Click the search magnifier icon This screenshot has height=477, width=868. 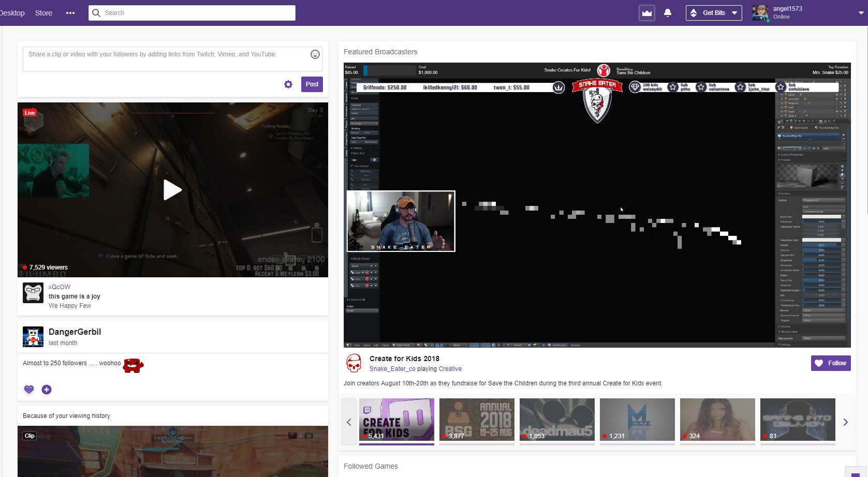[96, 12]
